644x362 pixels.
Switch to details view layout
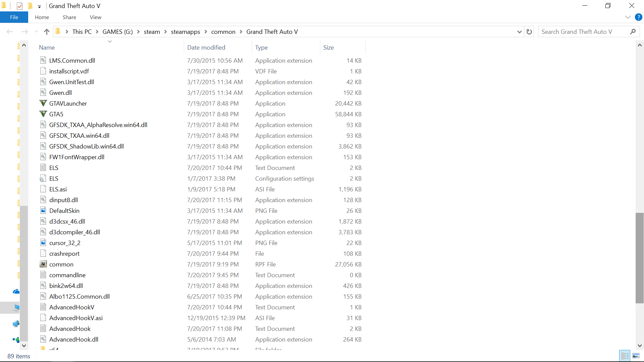[625, 356]
